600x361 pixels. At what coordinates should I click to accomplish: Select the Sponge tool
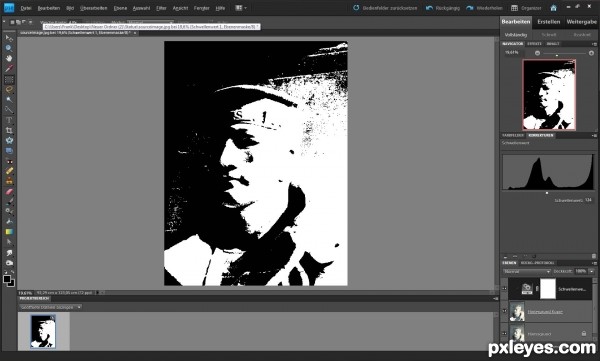9,263
